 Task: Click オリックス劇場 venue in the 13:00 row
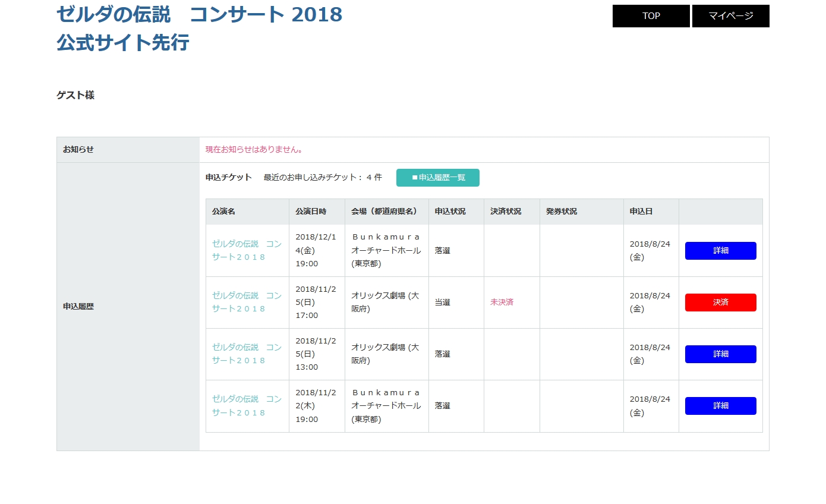coord(385,354)
